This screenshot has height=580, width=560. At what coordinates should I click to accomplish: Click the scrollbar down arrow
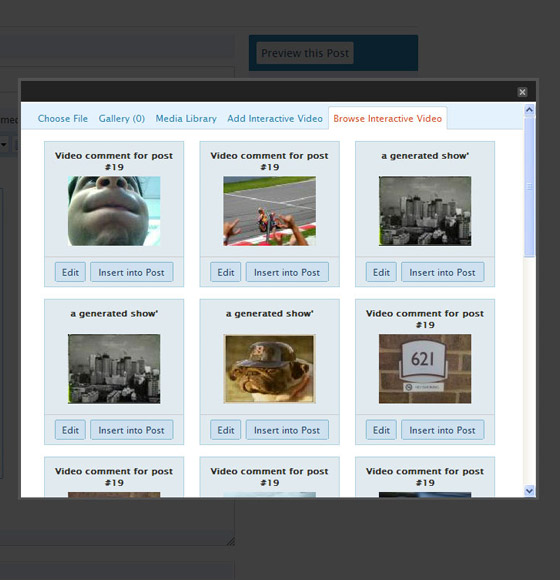pyautogui.click(x=529, y=491)
